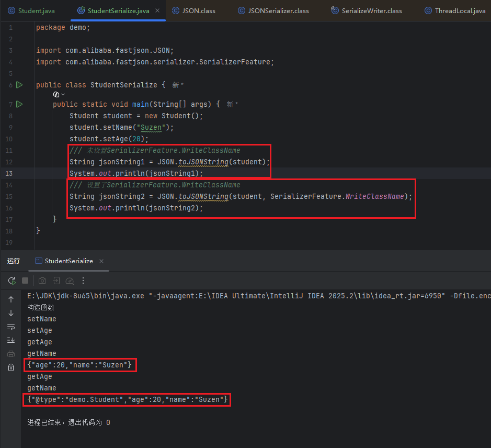Click the process finished exit code line
491x448 pixels.
click(68, 422)
